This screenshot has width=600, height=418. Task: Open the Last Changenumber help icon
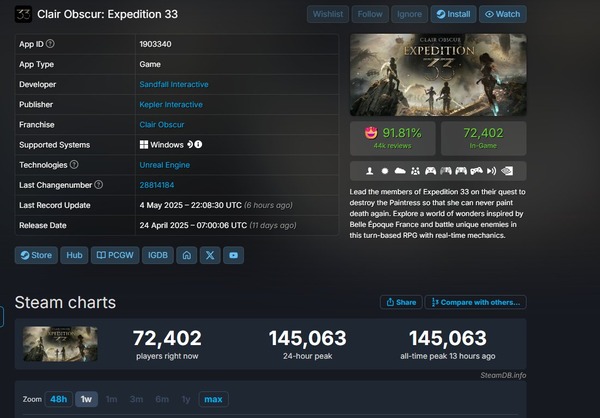click(99, 185)
